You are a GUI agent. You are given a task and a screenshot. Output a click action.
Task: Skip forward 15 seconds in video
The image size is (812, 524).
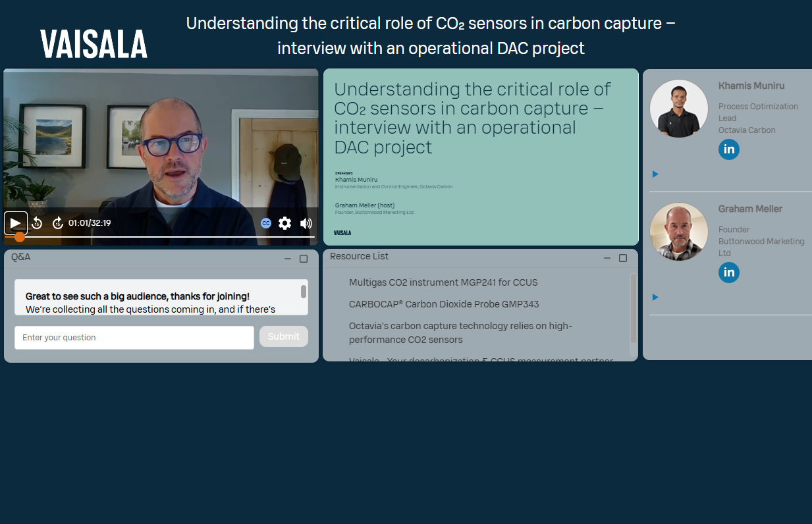57,223
